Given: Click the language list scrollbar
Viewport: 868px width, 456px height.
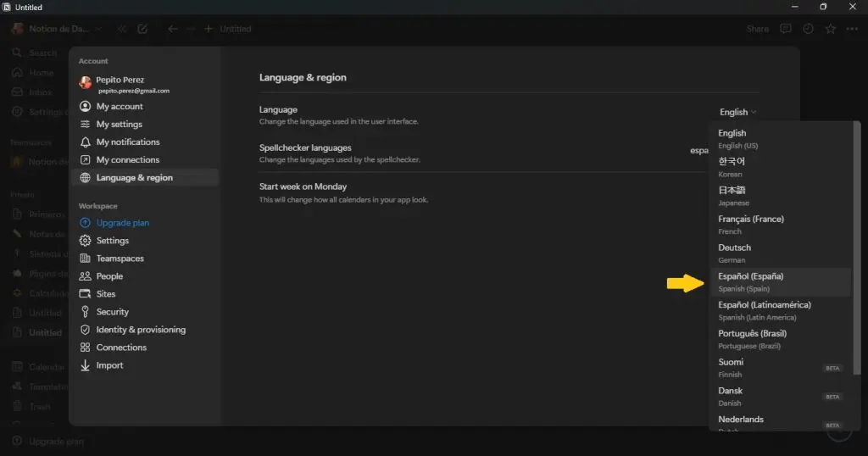Looking at the screenshot, I should click(x=857, y=248).
